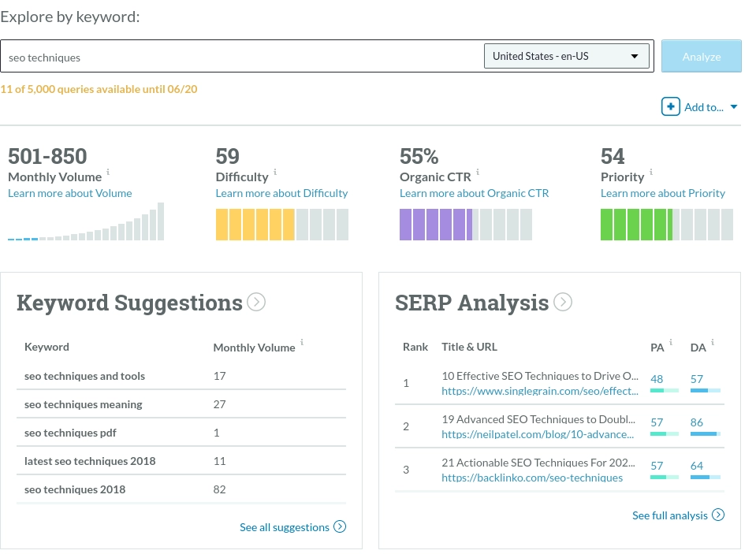The height and width of the screenshot is (554, 756).
Task: Click See all suggestions link
Action: click(285, 527)
